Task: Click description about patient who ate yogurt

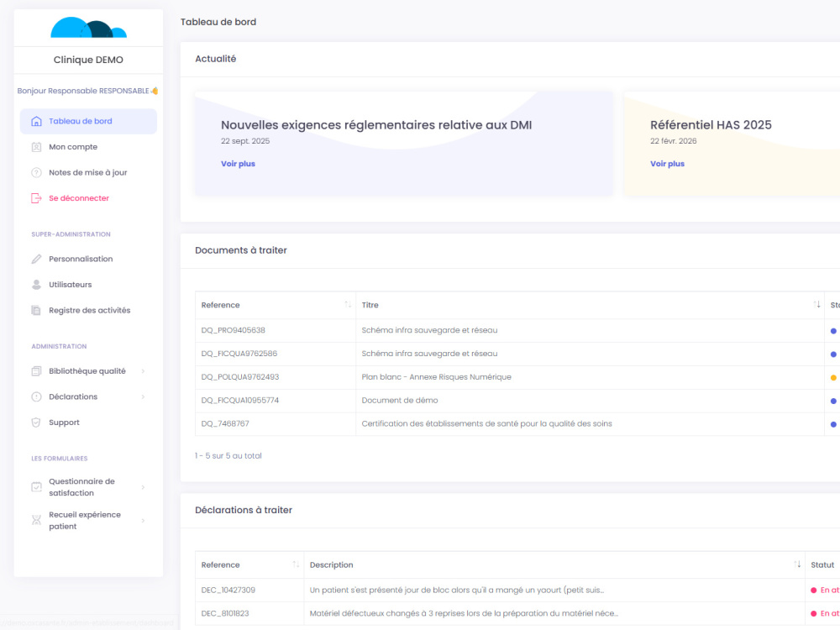Action: (x=457, y=590)
